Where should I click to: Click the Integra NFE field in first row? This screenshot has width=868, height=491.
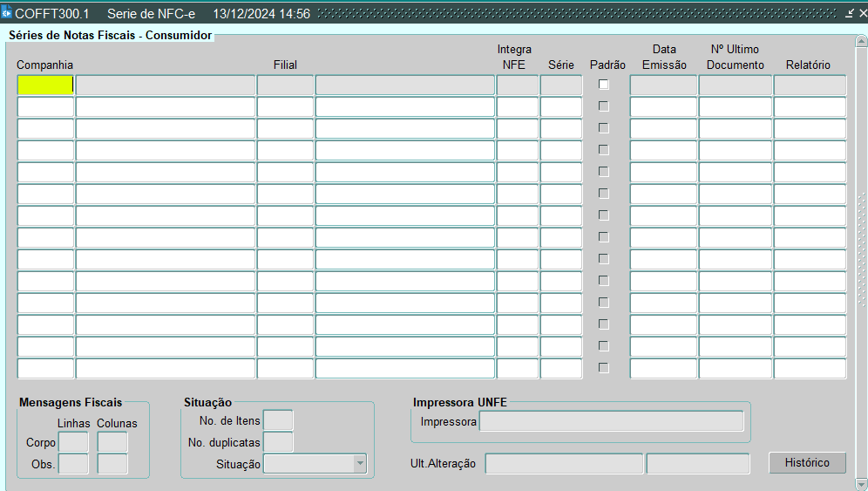[518, 85]
